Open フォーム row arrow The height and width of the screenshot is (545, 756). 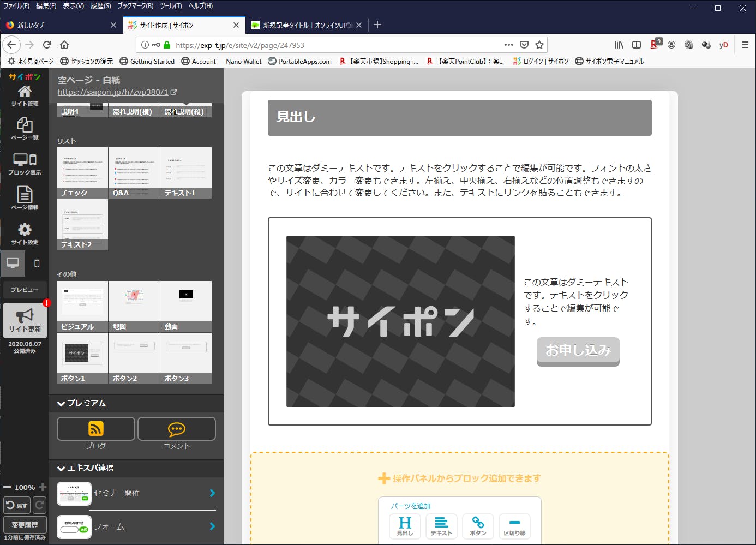pos(212,526)
